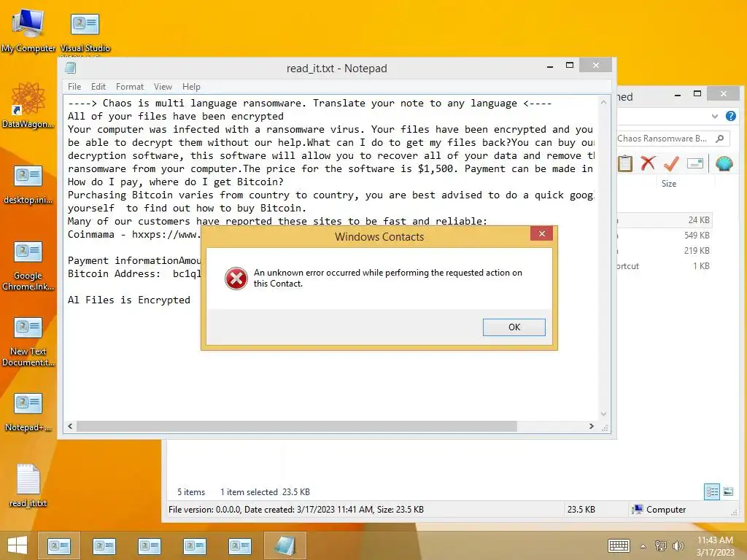Select the desktop.ini desktop file icon

coord(28,184)
